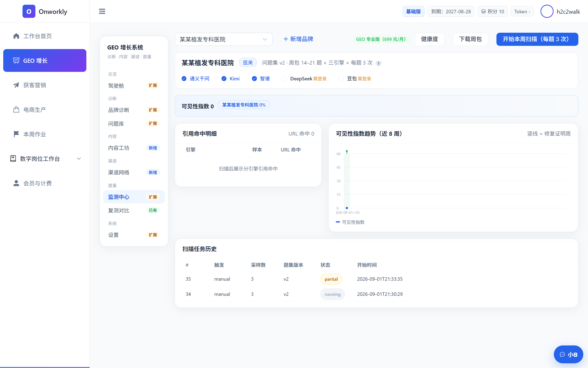
Task: Click the 某某植发专科医院 0% tag
Action: [x=244, y=105]
